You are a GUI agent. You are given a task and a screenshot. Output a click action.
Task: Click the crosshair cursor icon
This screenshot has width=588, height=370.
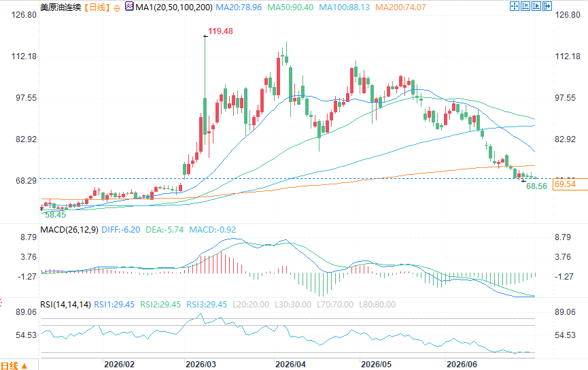point(515,6)
